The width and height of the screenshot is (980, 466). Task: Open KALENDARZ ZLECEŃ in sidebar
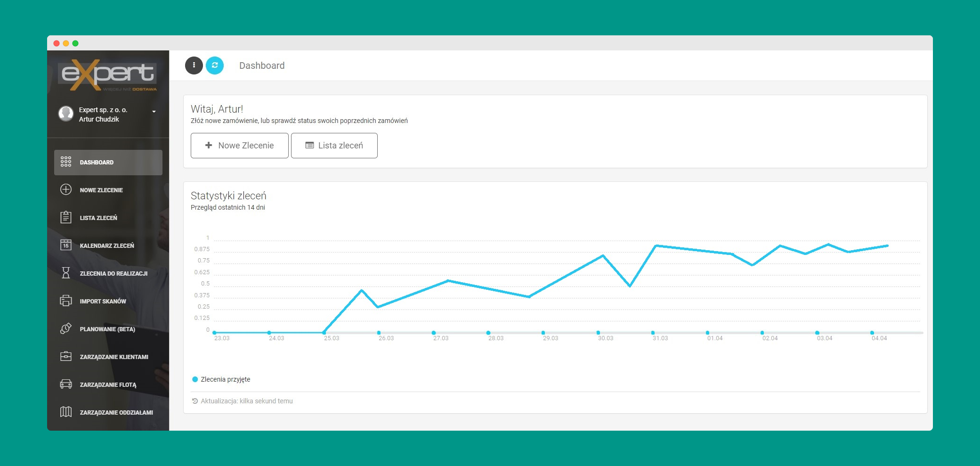point(108,245)
